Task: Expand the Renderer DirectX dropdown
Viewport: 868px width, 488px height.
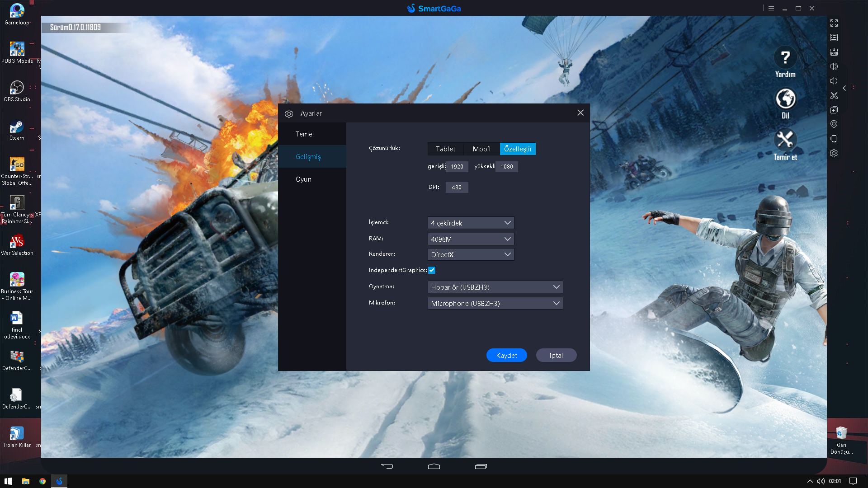Action: point(471,254)
